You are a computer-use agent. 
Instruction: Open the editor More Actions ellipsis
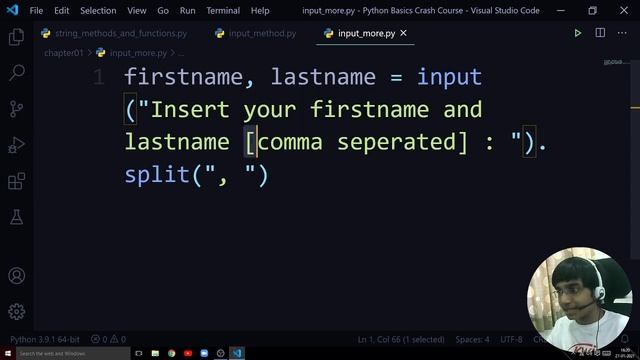(622, 33)
